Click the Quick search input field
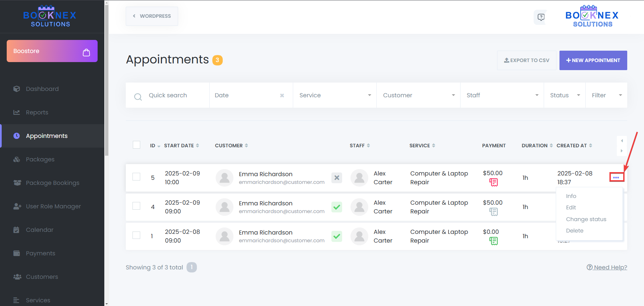 pyautogui.click(x=174, y=95)
